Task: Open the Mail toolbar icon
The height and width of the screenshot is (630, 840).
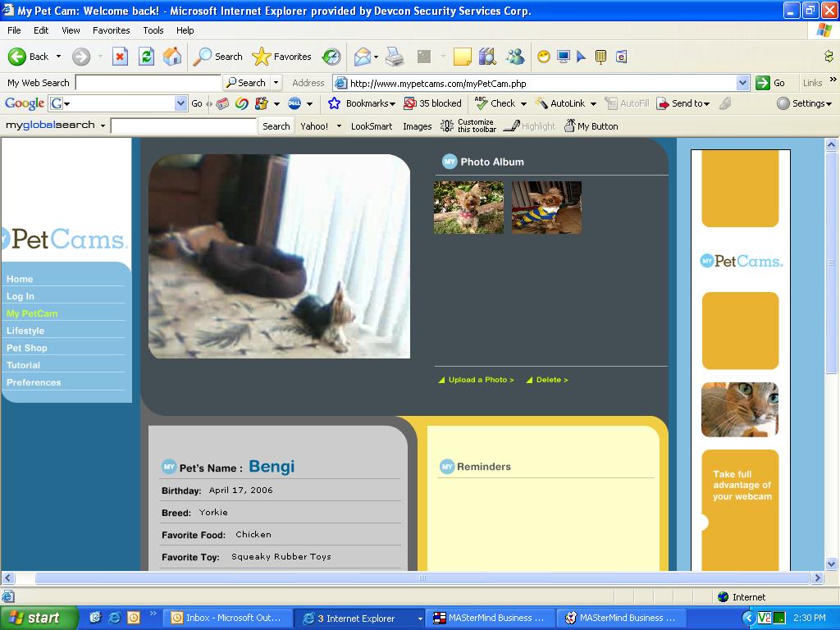Action: (362, 57)
